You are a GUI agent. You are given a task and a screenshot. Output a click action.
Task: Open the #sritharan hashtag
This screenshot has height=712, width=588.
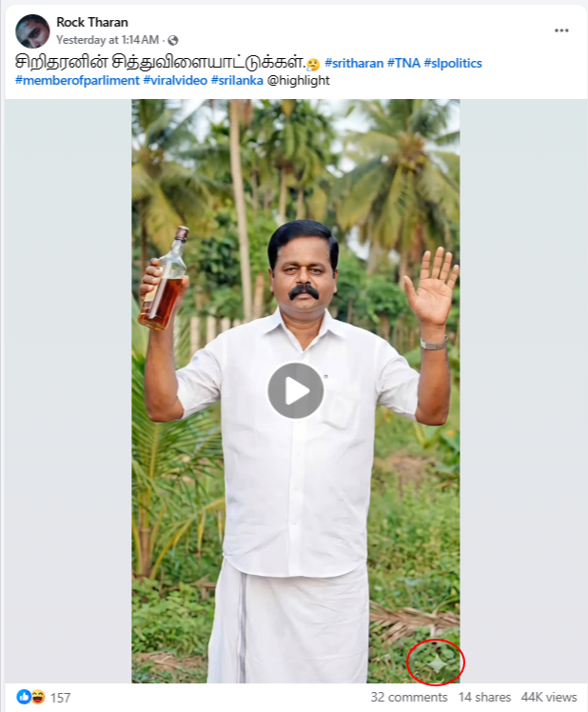354,63
